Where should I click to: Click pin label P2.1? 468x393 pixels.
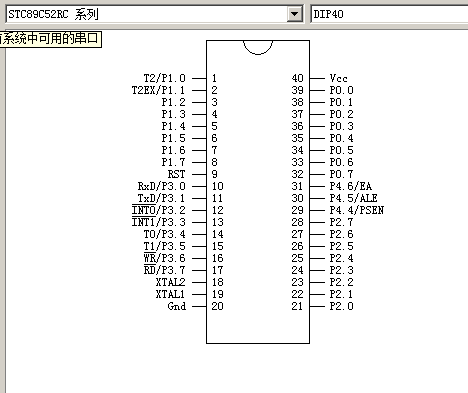341,294
